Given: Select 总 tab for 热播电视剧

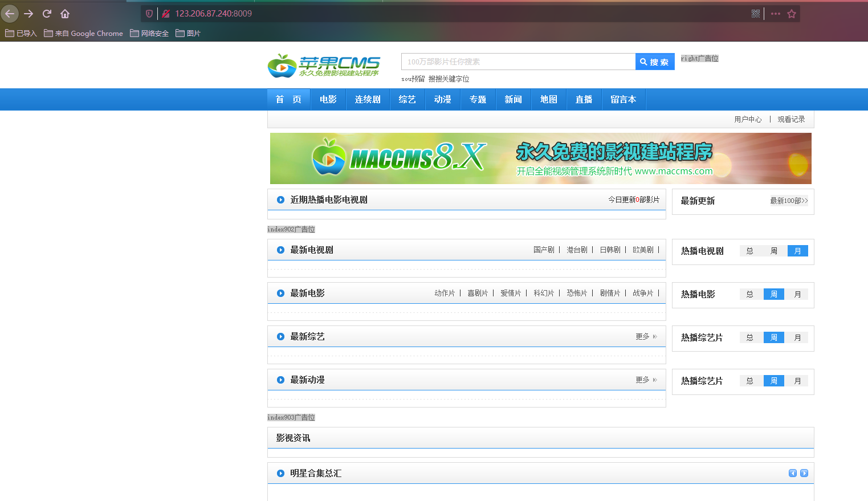Looking at the screenshot, I should 750,251.
